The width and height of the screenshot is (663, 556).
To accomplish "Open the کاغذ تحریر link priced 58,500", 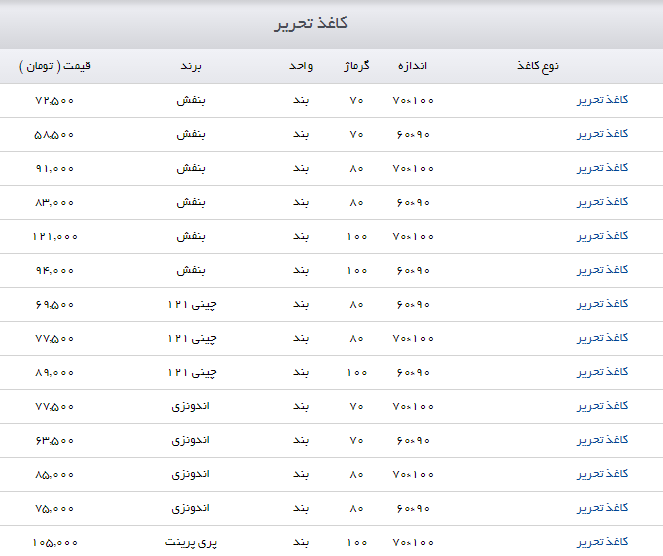I will pos(603,134).
